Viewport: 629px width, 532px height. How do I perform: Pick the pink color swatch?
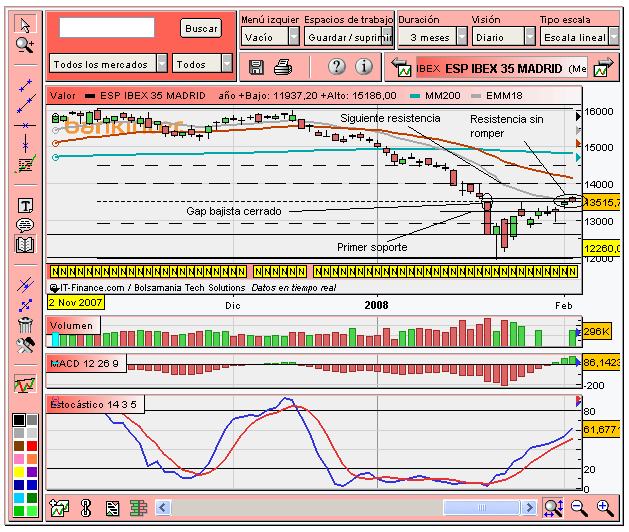coord(18,459)
